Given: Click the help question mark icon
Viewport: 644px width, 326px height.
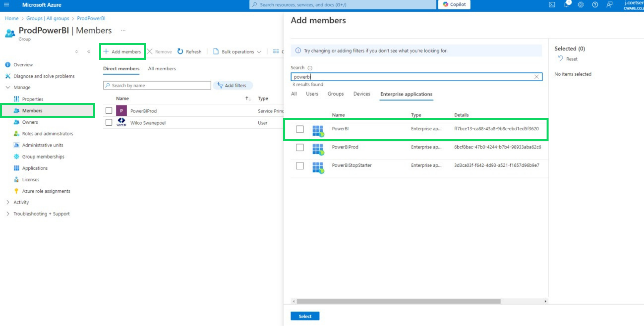Looking at the screenshot, I should [x=595, y=5].
